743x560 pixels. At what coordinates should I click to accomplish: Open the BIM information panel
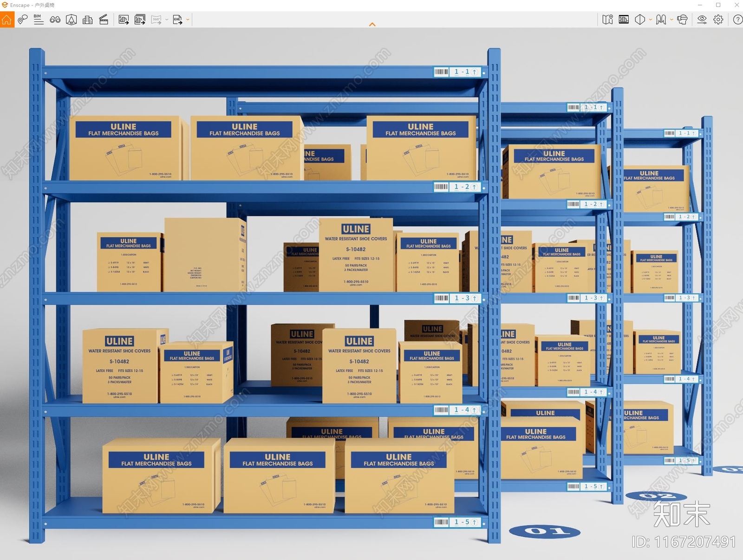tap(39, 20)
